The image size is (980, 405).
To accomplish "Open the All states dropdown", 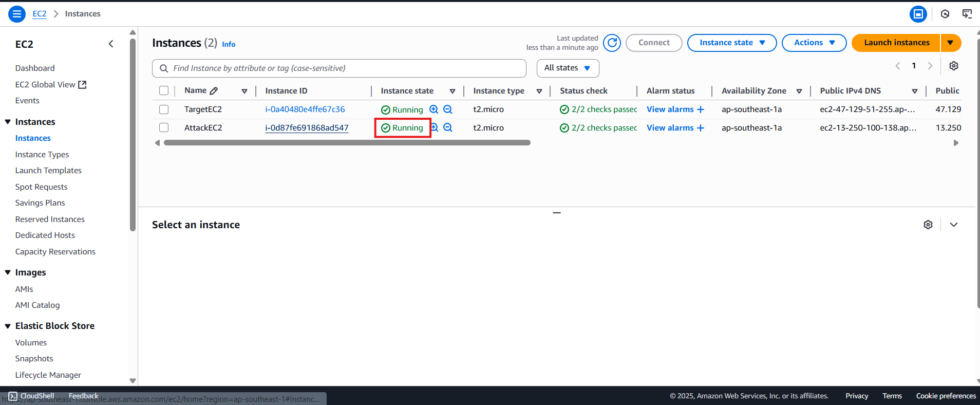I will (x=568, y=68).
